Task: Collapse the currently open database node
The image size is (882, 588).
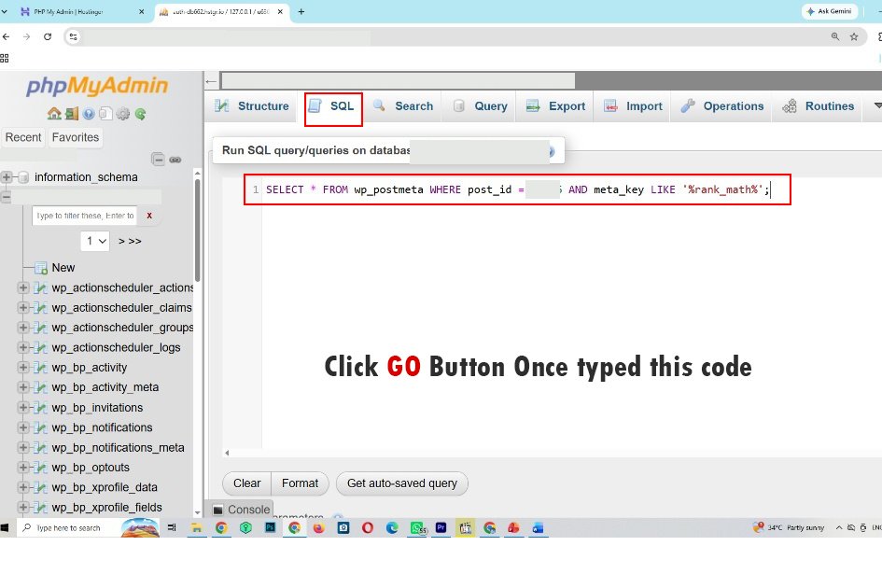Action: coord(7,197)
